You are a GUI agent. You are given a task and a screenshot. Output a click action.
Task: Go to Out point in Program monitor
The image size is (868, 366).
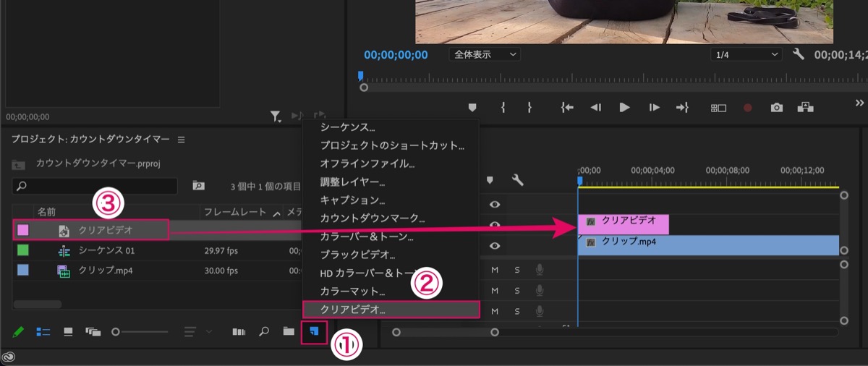click(682, 107)
